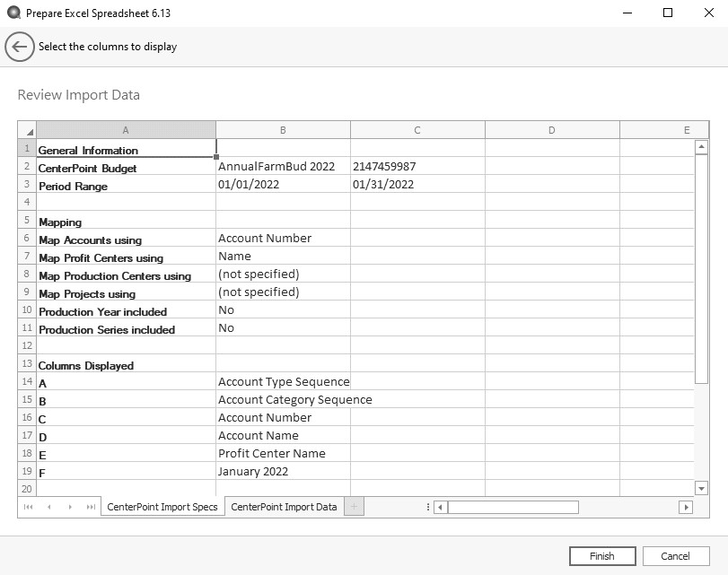Jump to first sheet tab arrow
This screenshot has height=575, width=728.
pyautogui.click(x=28, y=507)
